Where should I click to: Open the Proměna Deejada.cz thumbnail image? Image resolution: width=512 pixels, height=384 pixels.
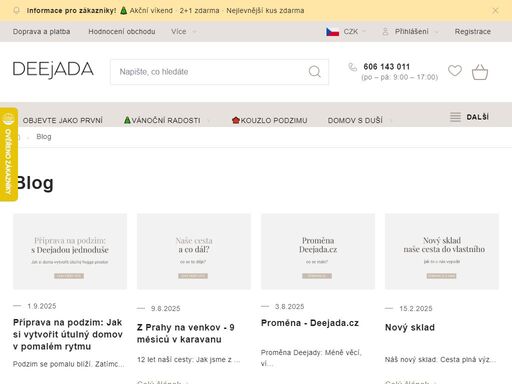pyautogui.click(x=318, y=252)
